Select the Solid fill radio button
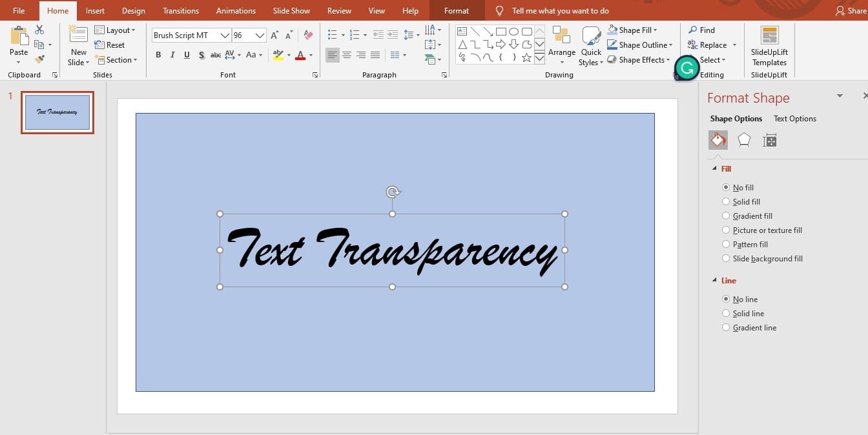 click(x=726, y=202)
